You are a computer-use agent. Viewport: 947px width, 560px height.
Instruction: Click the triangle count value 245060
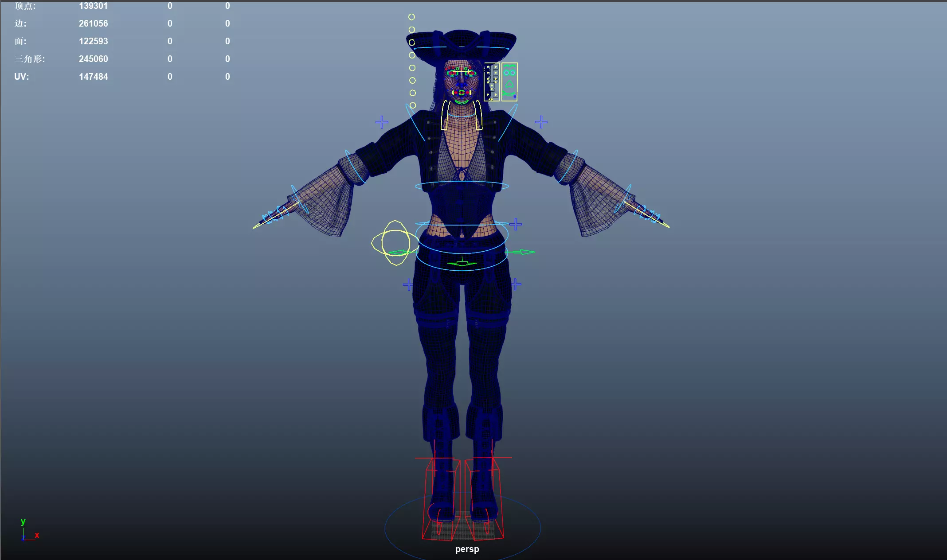93,59
